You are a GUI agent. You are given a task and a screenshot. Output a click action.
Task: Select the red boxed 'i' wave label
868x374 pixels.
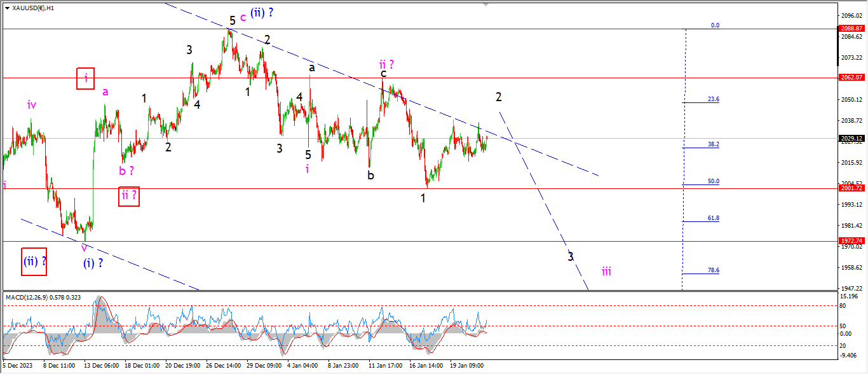(86, 79)
